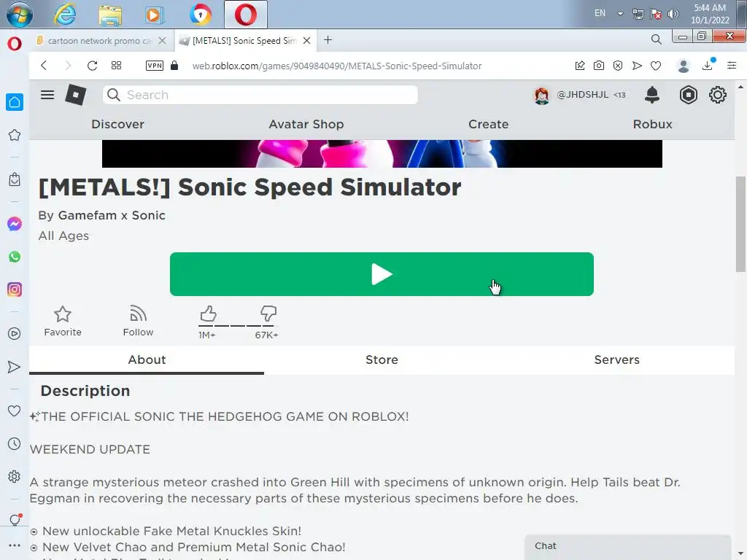Click the Roblox Search field

click(x=260, y=95)
